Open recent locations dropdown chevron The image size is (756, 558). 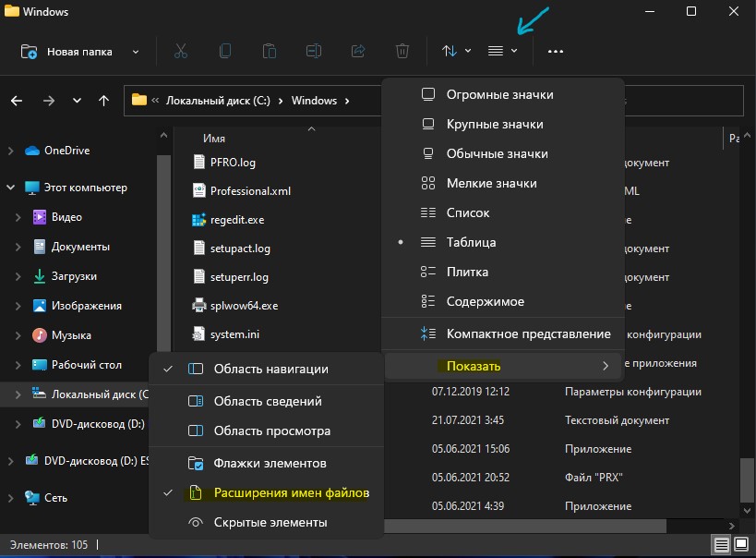(x=77, y=101)
